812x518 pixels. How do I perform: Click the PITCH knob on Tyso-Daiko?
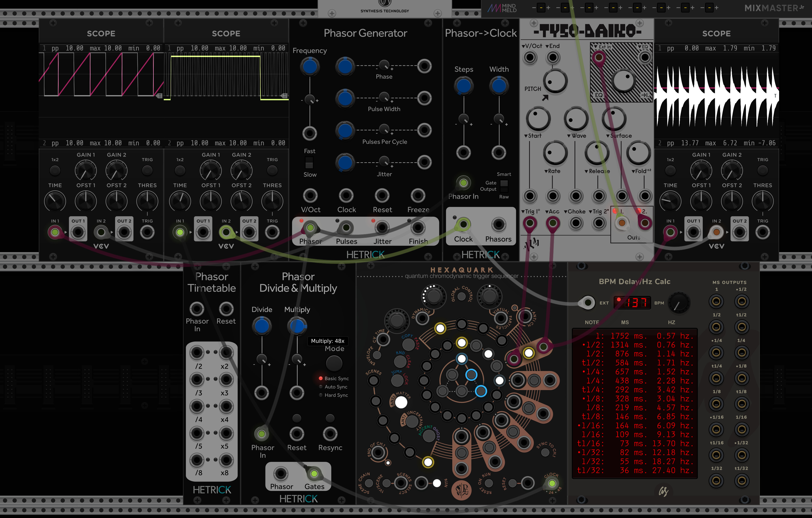pyautogui.click(x=555, y=81)
